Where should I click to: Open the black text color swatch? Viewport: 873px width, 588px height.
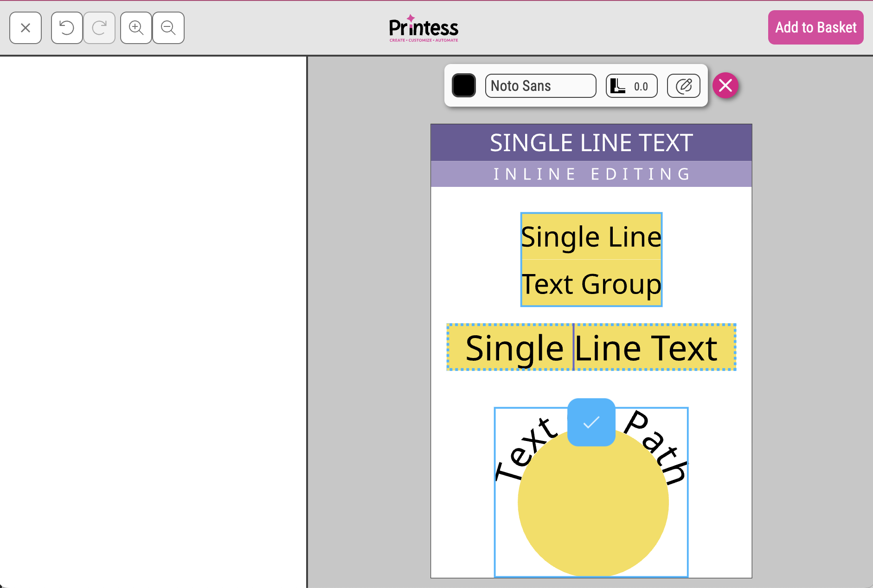pyautogui.click(x=464, y=86)
